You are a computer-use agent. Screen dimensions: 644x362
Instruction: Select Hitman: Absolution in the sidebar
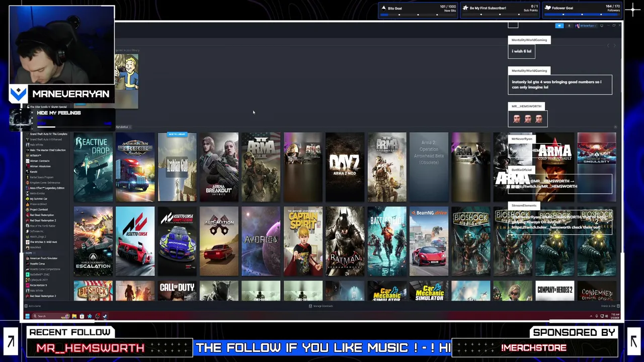[x=38, y=166]
